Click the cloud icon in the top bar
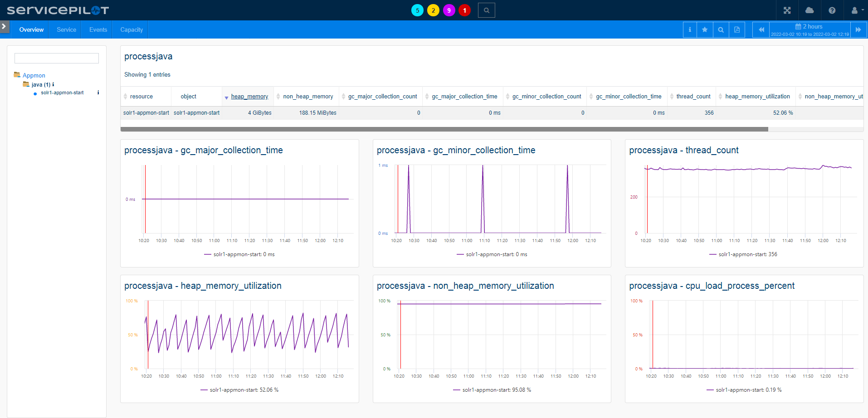 coord(810,10)
